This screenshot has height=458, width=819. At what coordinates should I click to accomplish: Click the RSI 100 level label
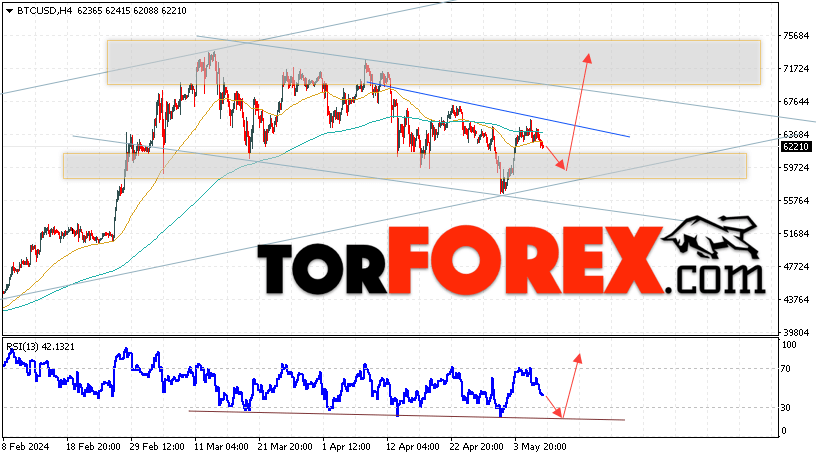(x=789, y=345)
